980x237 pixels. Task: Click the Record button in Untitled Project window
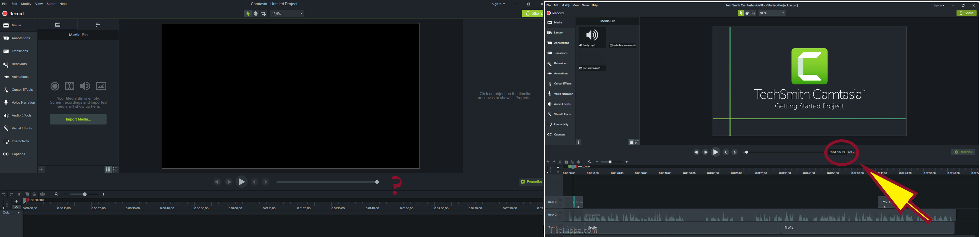coord(13,14)
